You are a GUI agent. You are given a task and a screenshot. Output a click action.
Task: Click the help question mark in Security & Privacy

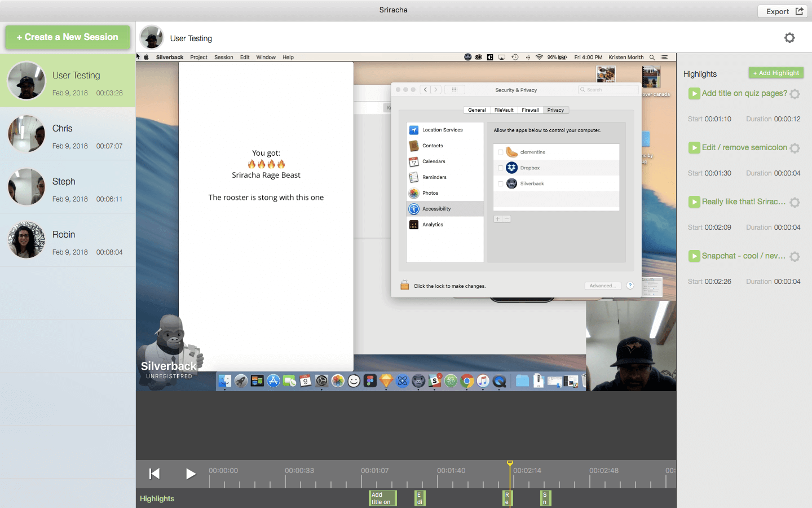[x=630, y=286]
